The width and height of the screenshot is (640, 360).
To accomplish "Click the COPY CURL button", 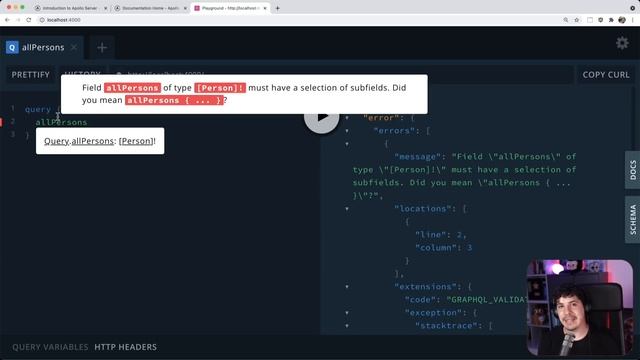I will (x=606, y=75).
